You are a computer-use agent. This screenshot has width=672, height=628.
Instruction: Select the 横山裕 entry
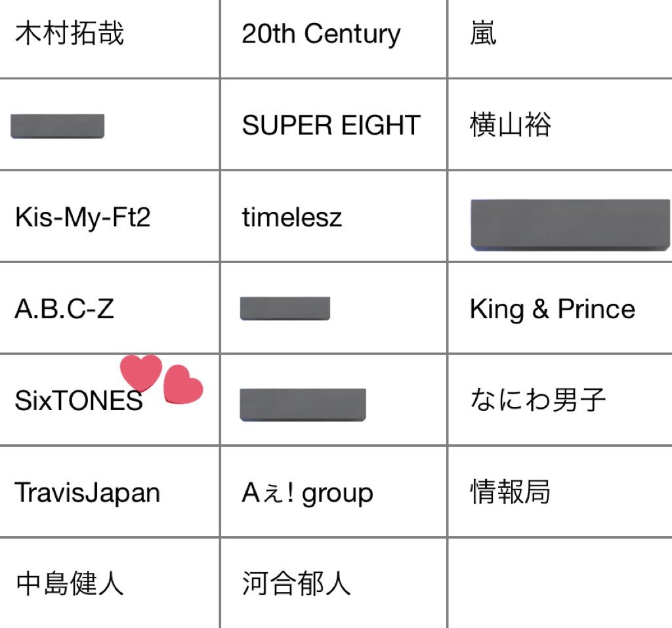point(510,125)
